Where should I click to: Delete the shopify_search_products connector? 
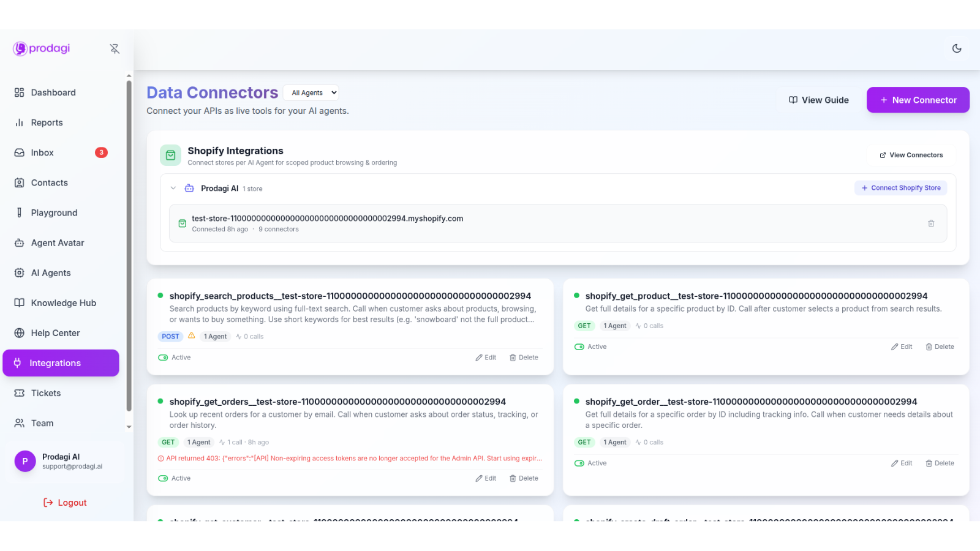(x=524, y=358)
